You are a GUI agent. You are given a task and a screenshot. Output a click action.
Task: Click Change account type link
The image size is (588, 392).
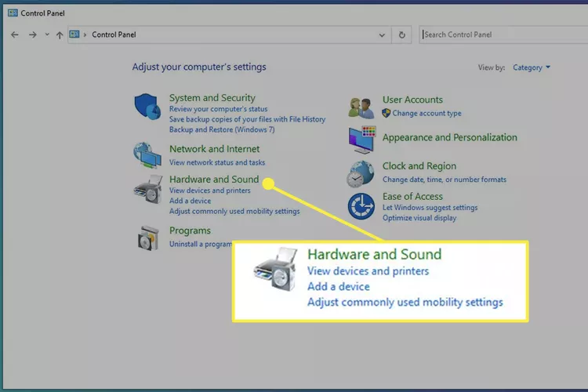click(426, 113)
